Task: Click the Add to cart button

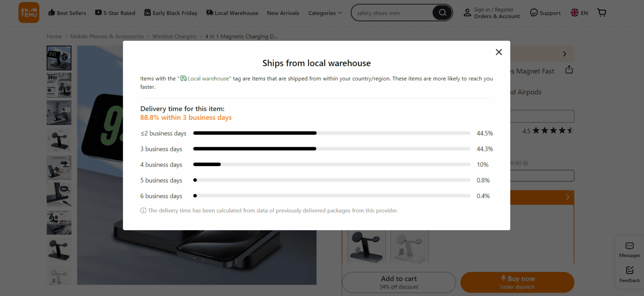Action: tap(399, 282)
